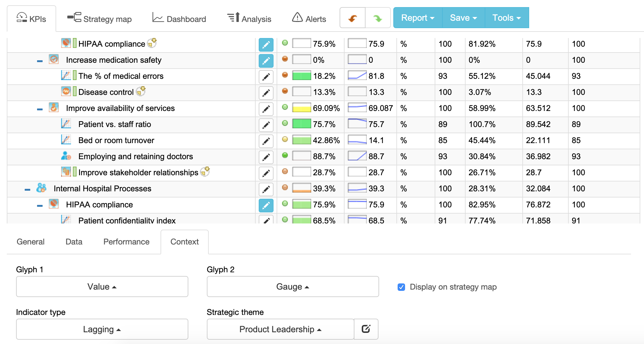
Task: Open the Glyph 2 Gauge dropdown
Action: coord(292,287)
